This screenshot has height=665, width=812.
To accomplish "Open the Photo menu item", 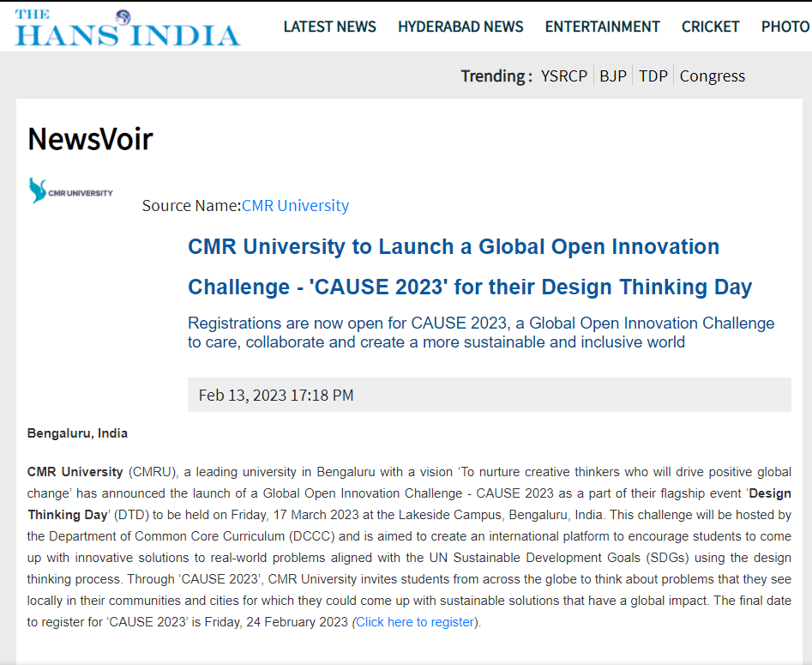I will tap(784, 27).
